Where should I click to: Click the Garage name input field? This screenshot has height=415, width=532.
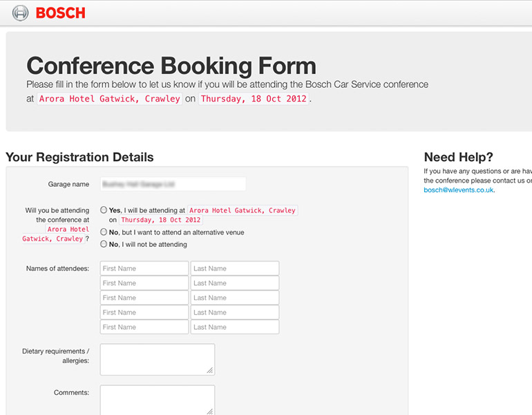coord(173,184)
